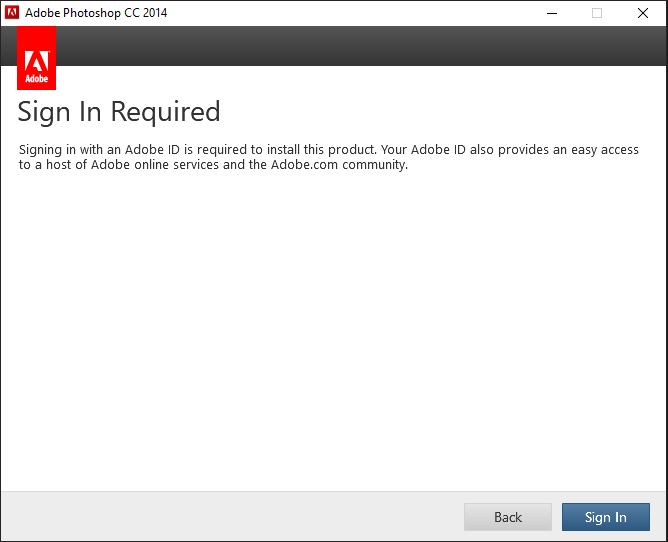
Task: Click the red Adobe logo banner
Action: click(36, 58)
